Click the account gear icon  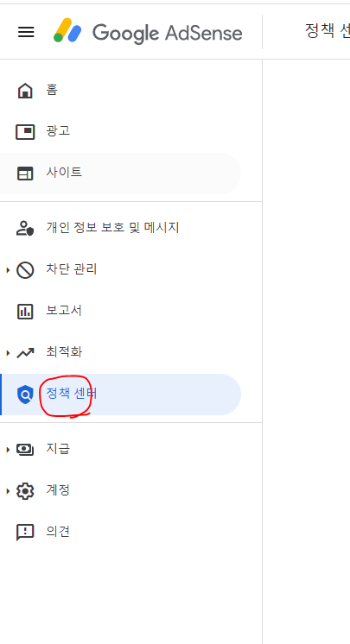pyautogui.click(x=25, y=491)
